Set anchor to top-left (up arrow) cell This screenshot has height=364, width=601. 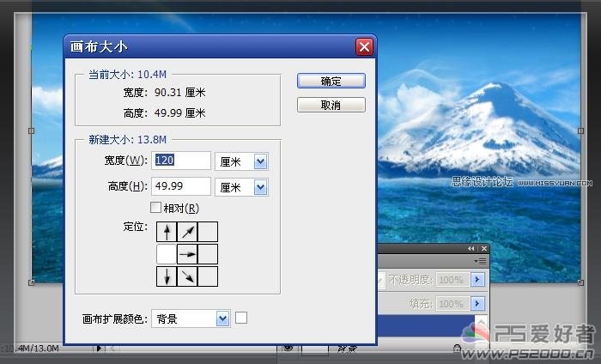point(167,232)
